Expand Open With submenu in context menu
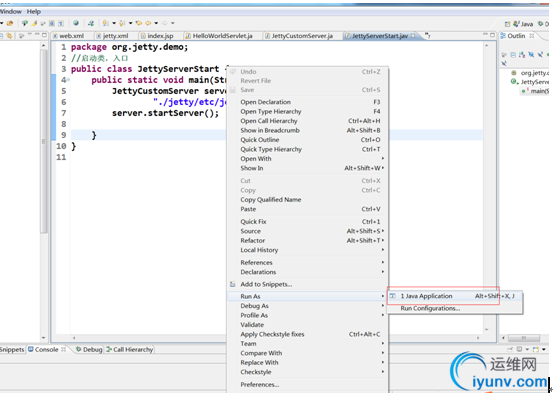 (x=308, y=159)
